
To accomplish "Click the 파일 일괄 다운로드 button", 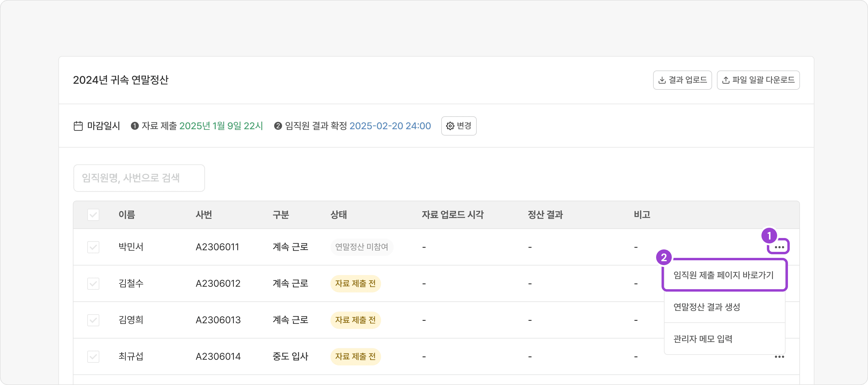I will point(758,80).
